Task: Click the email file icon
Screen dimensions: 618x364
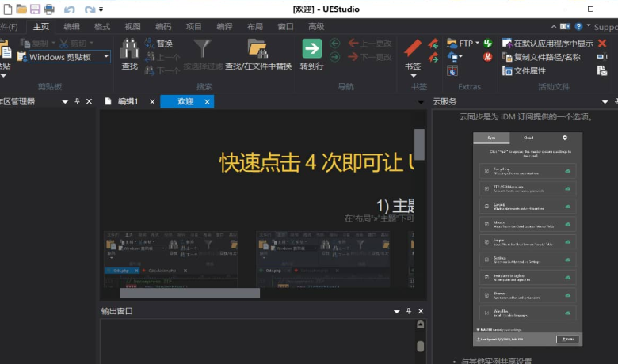Action: 602,71
